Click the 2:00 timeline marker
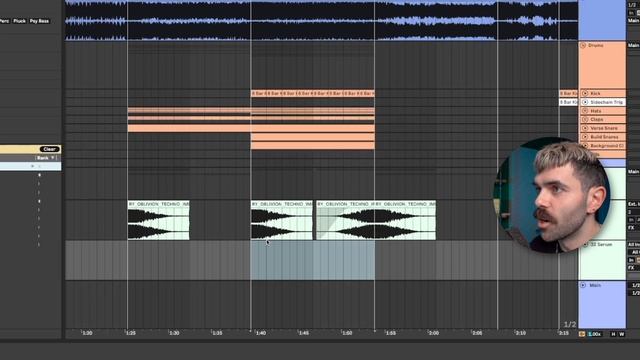640x360 pixels. pyautogui.click(x=433, y=333)
